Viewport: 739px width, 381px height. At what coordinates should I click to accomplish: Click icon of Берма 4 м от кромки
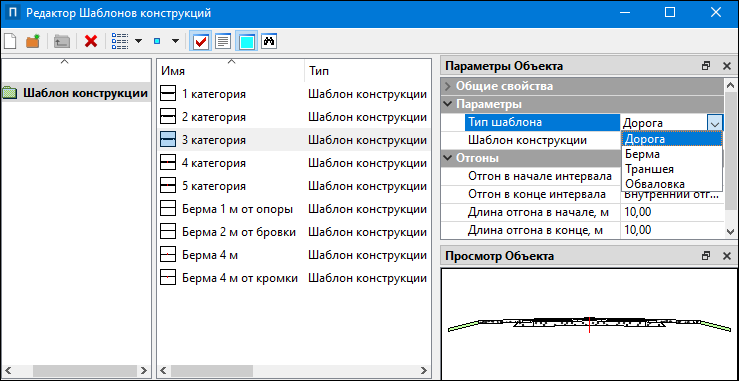168,278
